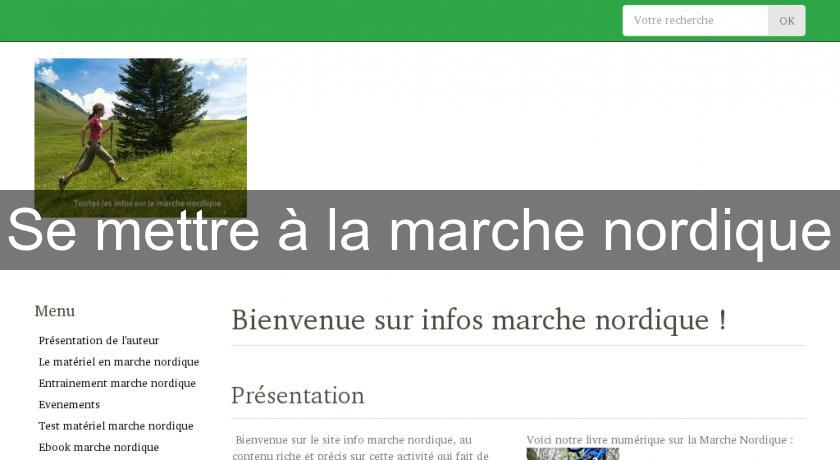840x460 pixels.
Task: Click the 'Présentation' section heading
Action: tap(298, 396)
